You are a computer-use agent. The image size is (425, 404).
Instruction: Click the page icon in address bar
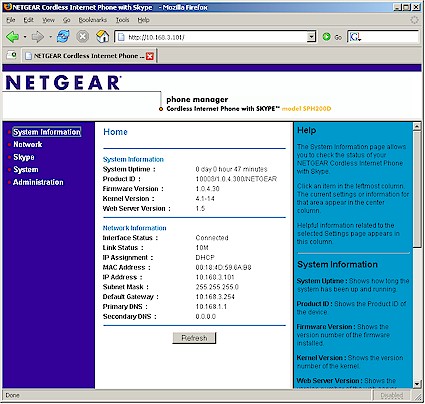tap(122, 37)
